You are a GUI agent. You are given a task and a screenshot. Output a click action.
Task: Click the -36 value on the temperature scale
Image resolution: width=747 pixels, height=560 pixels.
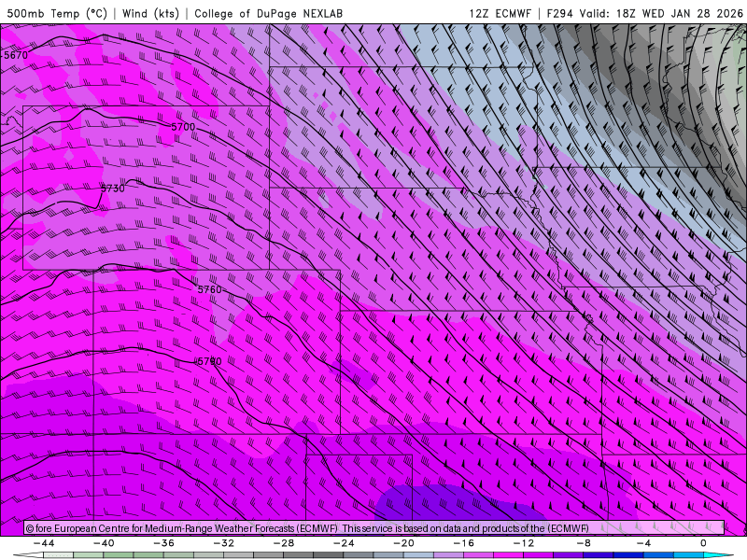(x=164, y=543)
